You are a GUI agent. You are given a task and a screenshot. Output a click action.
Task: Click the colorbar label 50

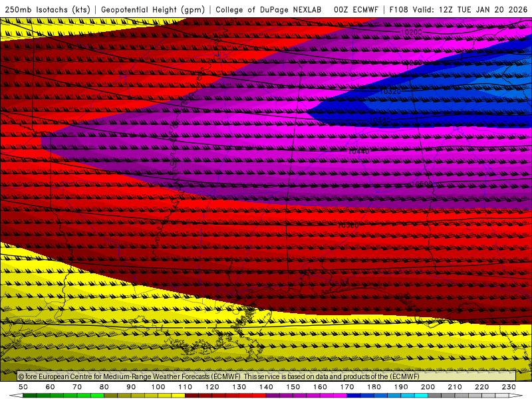(x=23, y=387)
